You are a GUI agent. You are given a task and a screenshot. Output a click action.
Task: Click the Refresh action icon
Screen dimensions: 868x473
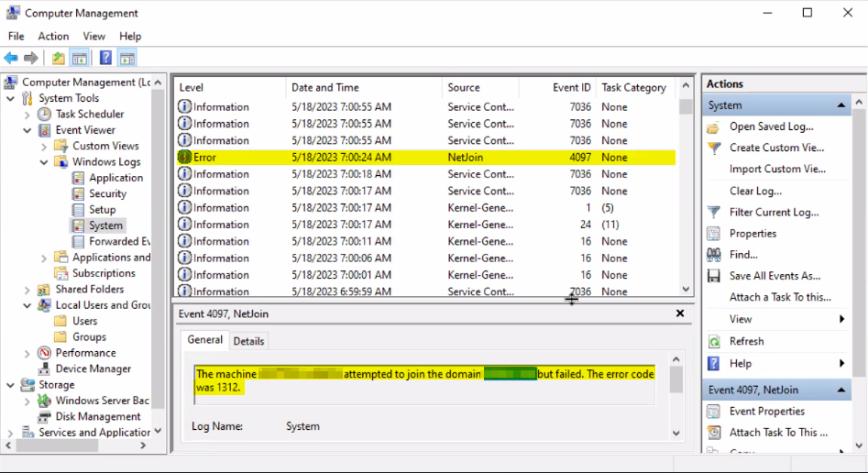tap(714, 342)
